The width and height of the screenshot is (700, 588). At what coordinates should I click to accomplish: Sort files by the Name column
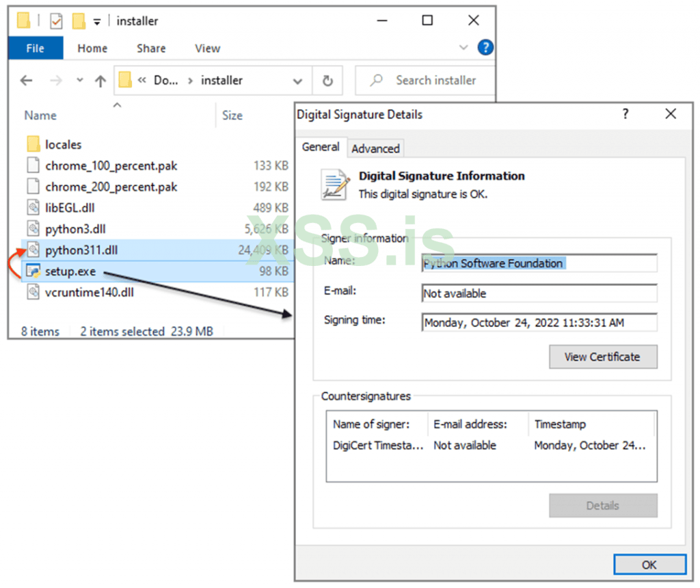[x=40, y=115]
